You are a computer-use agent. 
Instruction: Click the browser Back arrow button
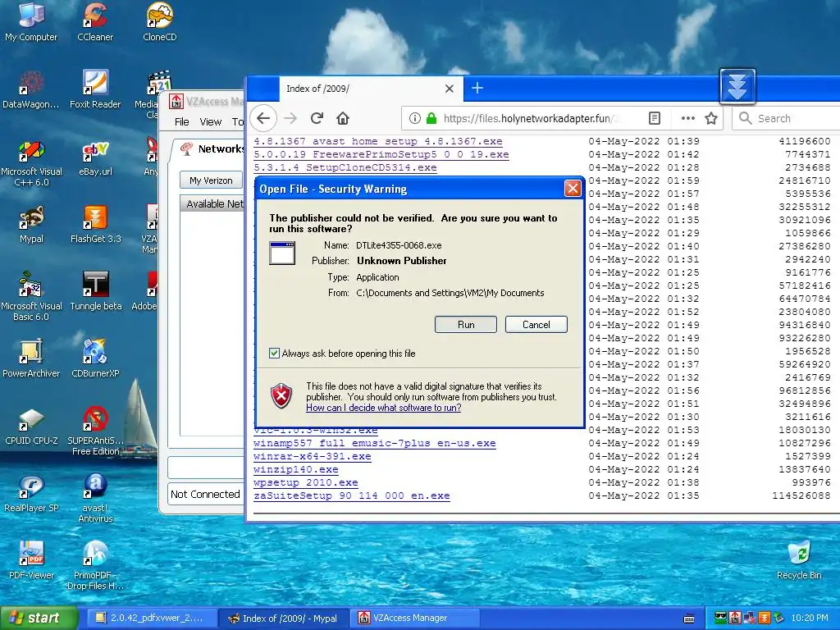[263, 118]
